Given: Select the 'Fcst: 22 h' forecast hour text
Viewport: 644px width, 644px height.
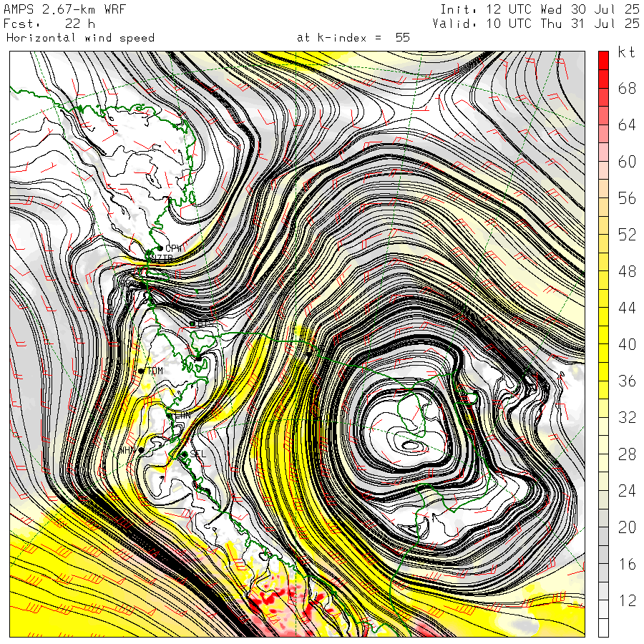Looking at the screenshot, I should pos(49,24).
